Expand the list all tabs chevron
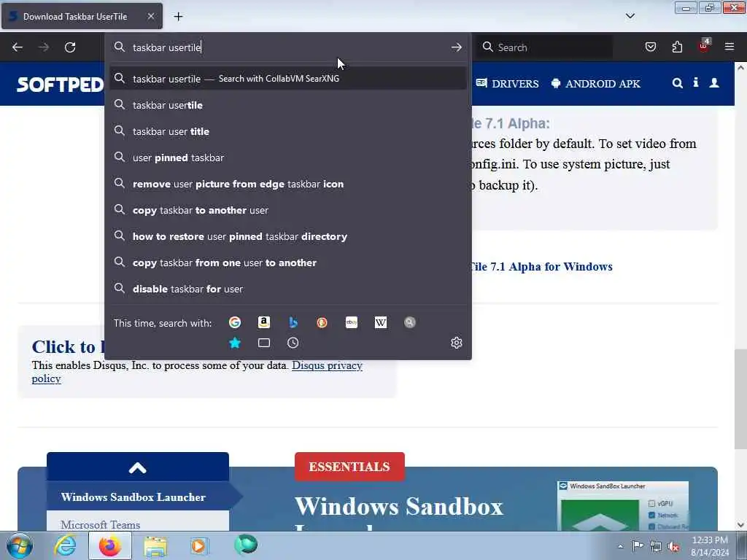 (x=630, y=16)
